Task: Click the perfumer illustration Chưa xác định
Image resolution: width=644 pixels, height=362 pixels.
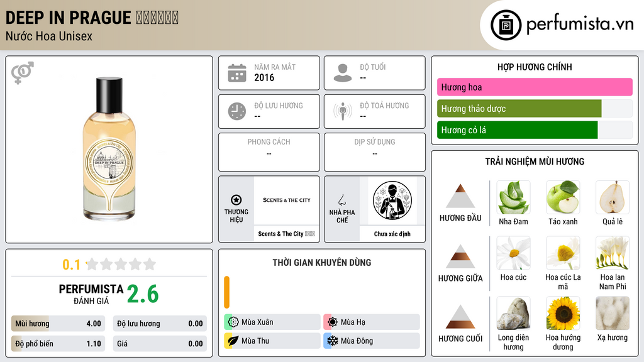Action: click(392, 200)
